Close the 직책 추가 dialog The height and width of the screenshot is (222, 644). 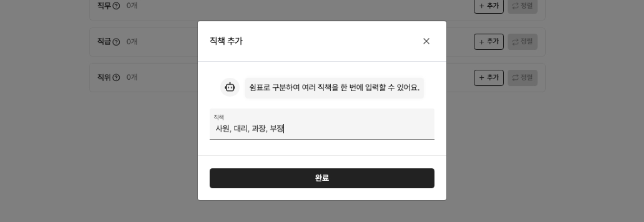pyautogui.click(x=426, y=41)
